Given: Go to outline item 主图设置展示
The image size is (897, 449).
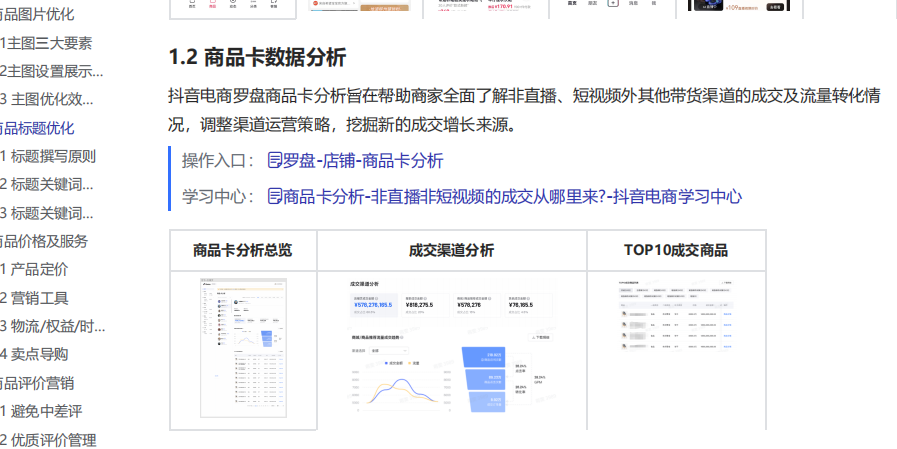Looking at the screenshot, I should click(51, 71).
